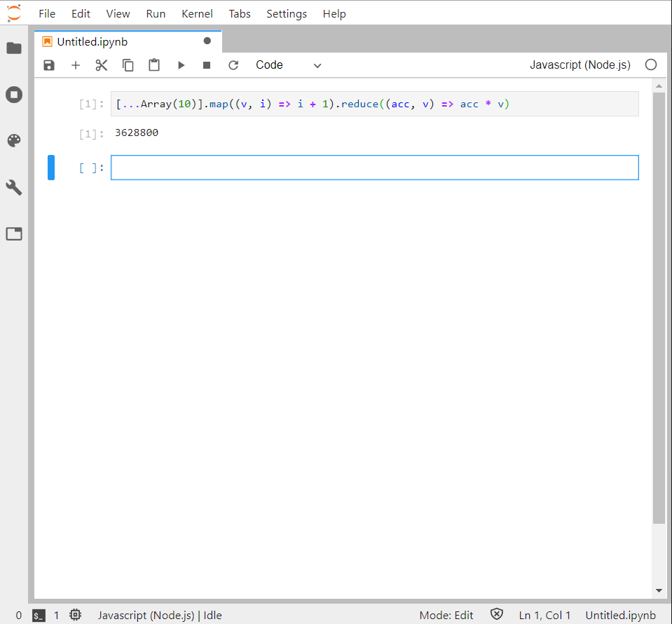Copy the selected cell
672x624 pixels.
pyautogui.click(x=128, y=65)
